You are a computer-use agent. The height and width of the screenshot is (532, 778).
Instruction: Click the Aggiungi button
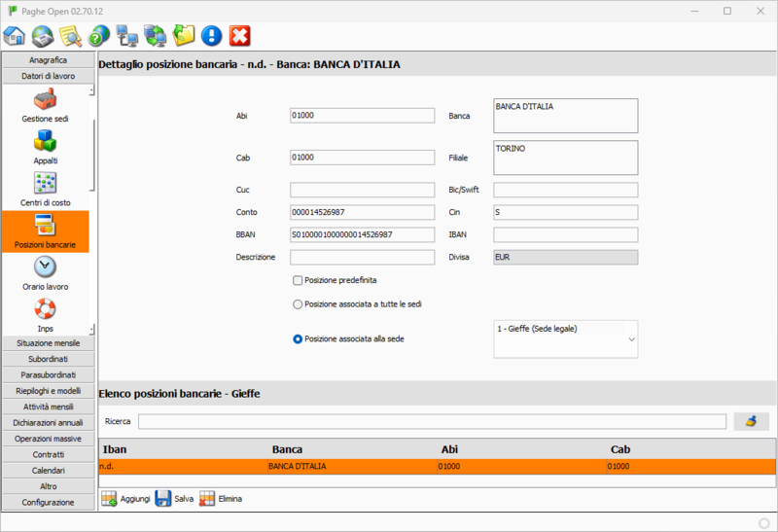click(x=125, y=499)
